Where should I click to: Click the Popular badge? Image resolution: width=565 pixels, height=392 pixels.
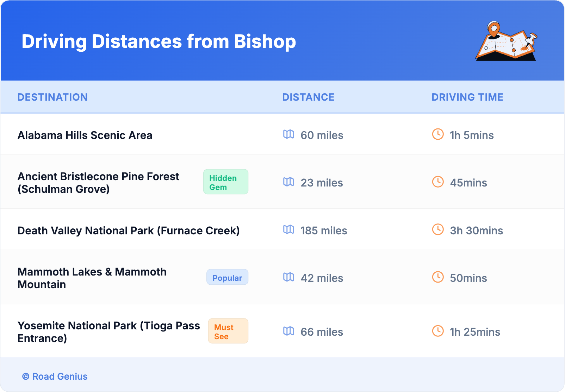227,277
